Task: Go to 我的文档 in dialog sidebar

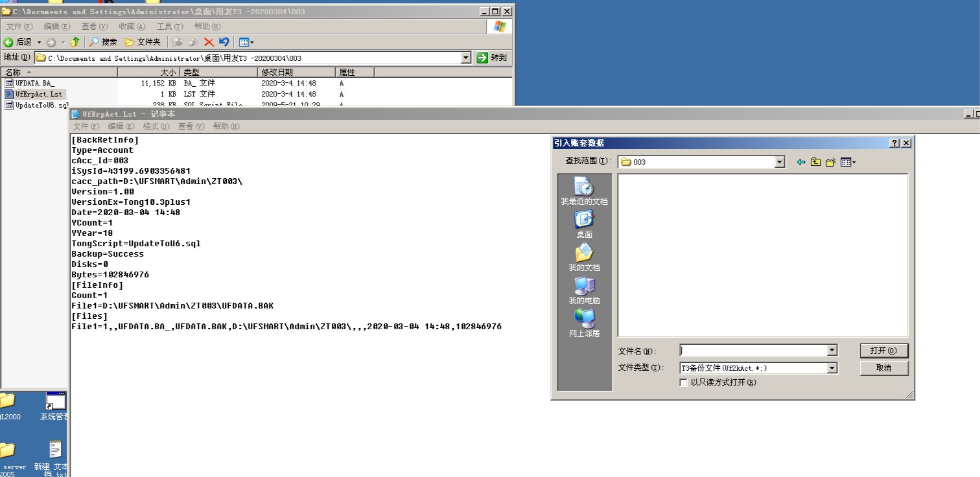Action: [585, 257]
